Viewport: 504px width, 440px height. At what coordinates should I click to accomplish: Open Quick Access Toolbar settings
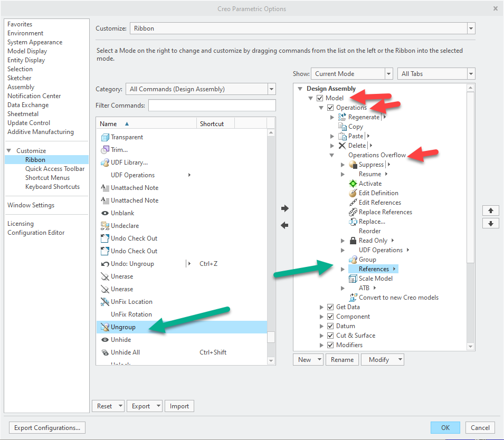pos(55,169)
